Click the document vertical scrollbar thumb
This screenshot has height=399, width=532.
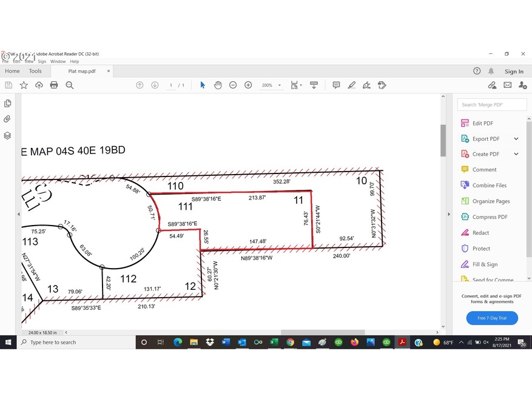pos(443,141)
